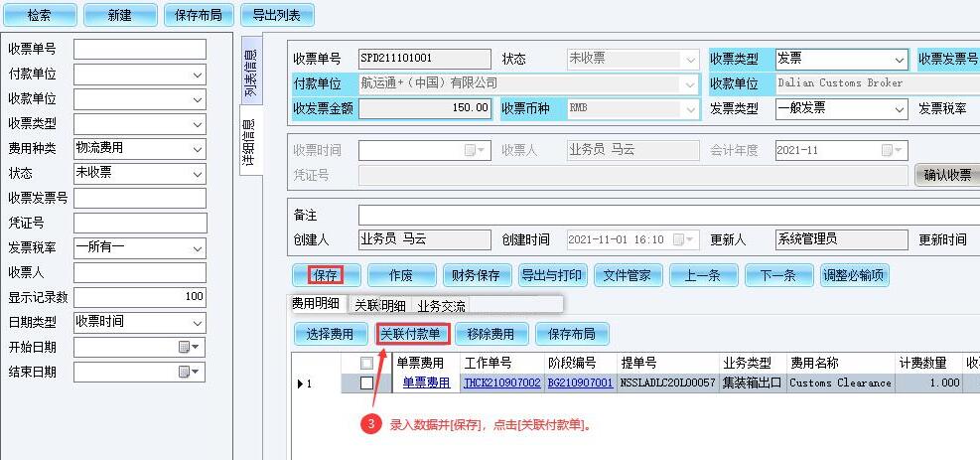Screen dimensions: 980x460
Task: Switch to the 业务交流 tab
Action: click(x=442, y=305)
